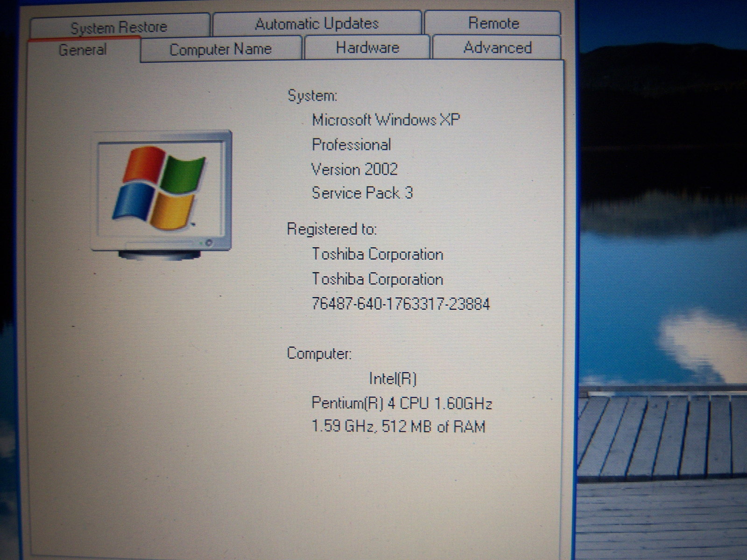Open the Automatic Updates tab
The height and width of the screenshot is (560, 747).
(x=317, y=23)
